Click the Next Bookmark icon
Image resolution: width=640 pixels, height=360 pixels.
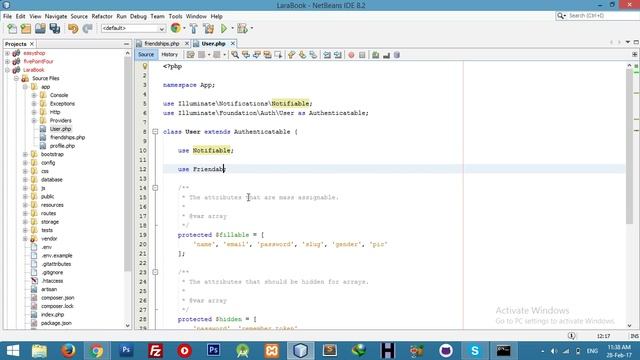coord(302,55)
